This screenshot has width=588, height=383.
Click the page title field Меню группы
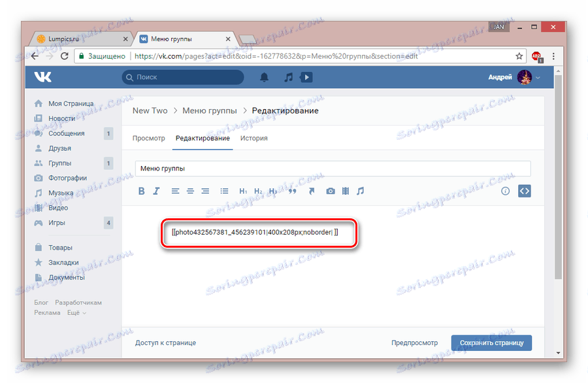(x=333, y=169)
